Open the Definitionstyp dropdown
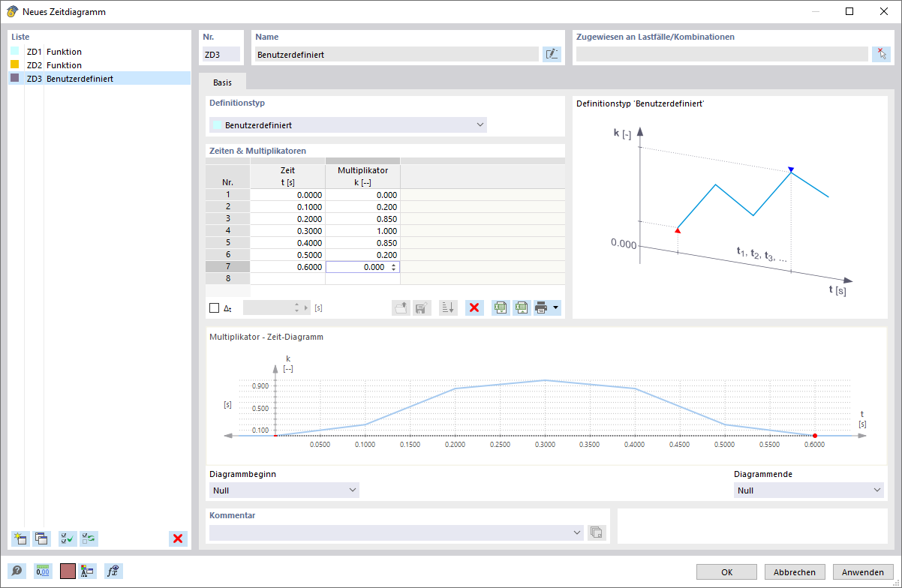 point(348,125)
